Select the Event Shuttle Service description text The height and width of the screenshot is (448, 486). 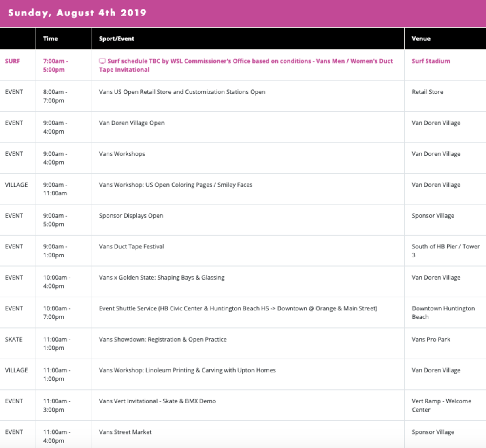238,308
